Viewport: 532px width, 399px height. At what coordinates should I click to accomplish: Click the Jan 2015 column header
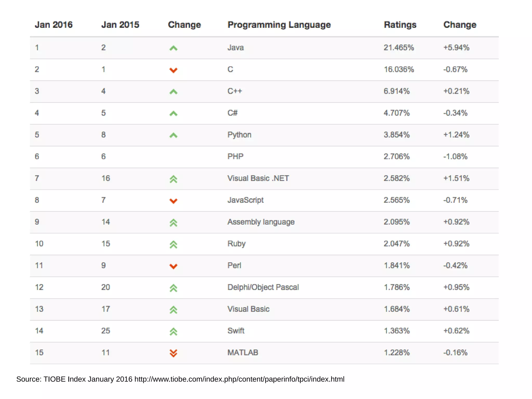120,25
